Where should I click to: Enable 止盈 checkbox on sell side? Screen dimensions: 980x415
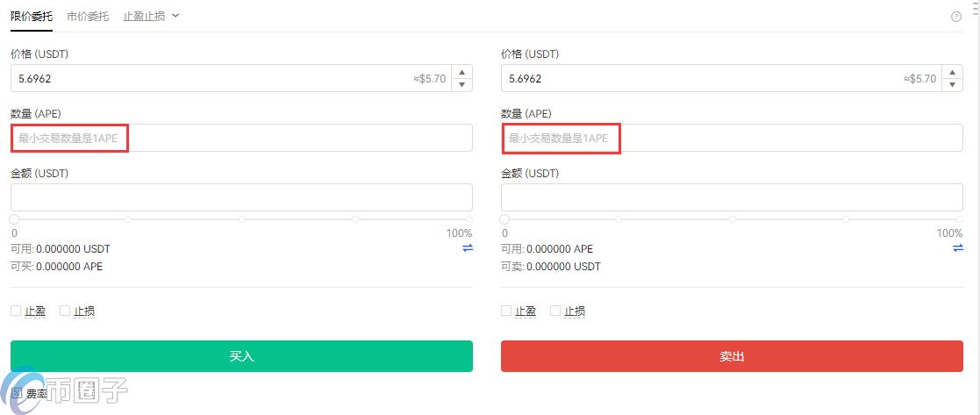point(506,311)
